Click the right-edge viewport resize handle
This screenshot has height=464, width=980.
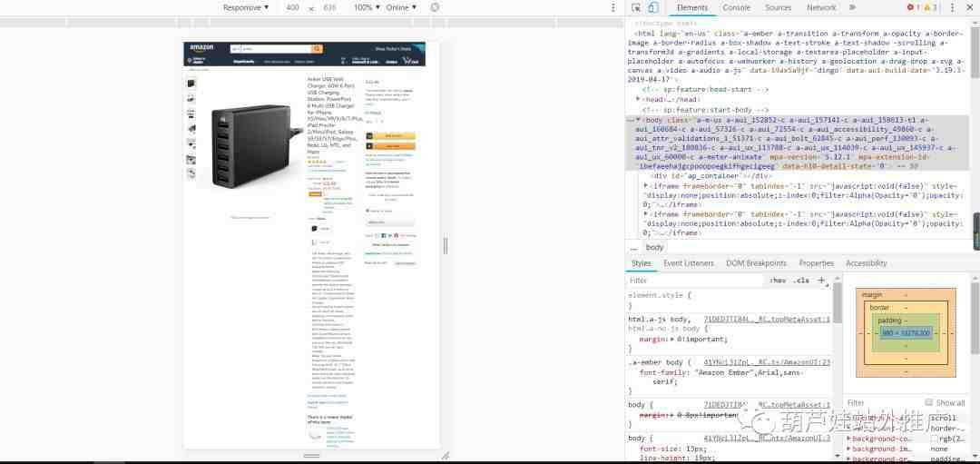446,246
